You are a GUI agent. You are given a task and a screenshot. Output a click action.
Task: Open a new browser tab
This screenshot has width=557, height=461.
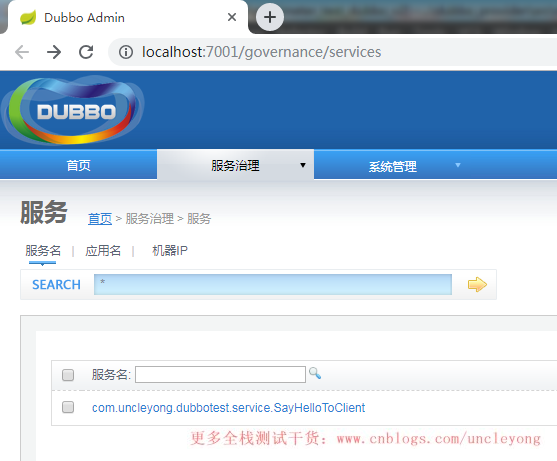(x=270, y=17)
